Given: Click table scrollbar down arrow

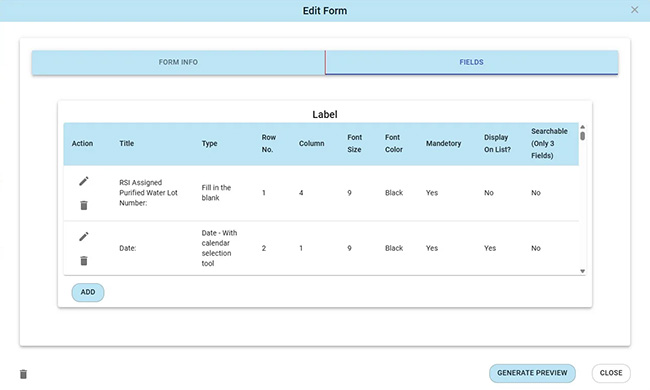Looking at the screenshot, I should pyautogui.click(x=582, y=271).
